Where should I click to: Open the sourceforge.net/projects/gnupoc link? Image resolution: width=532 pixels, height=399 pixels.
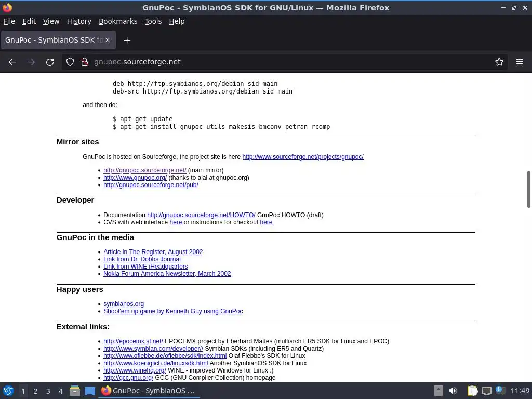[x=303, y=157]
